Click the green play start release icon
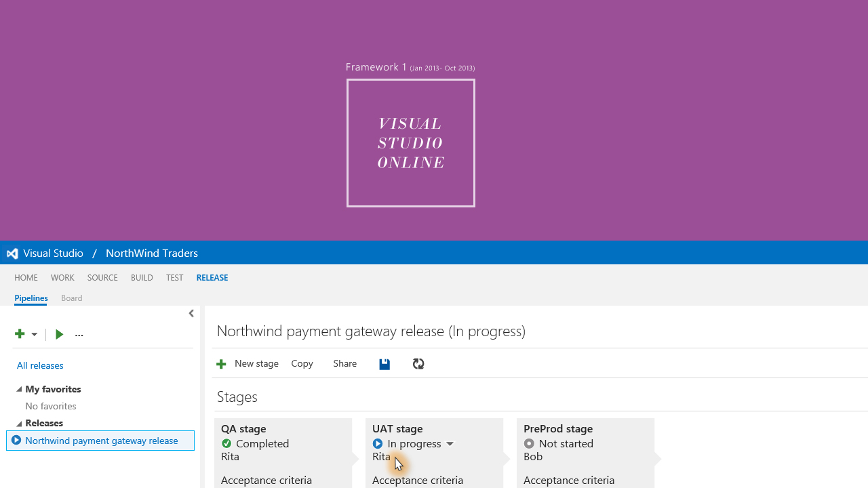 click(60, 334)
